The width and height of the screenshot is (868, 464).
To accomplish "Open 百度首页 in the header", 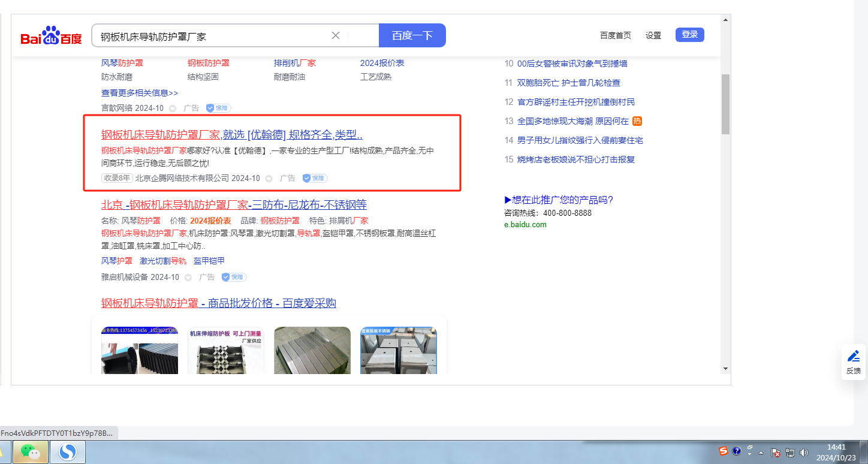I will [616, 35].
